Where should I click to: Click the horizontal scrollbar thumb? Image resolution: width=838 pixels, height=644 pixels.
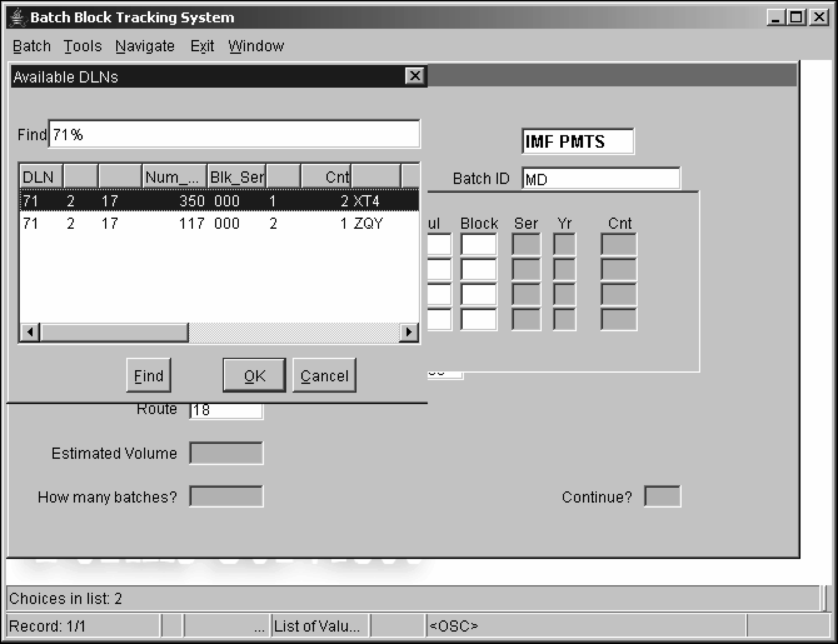pos(115,332)
